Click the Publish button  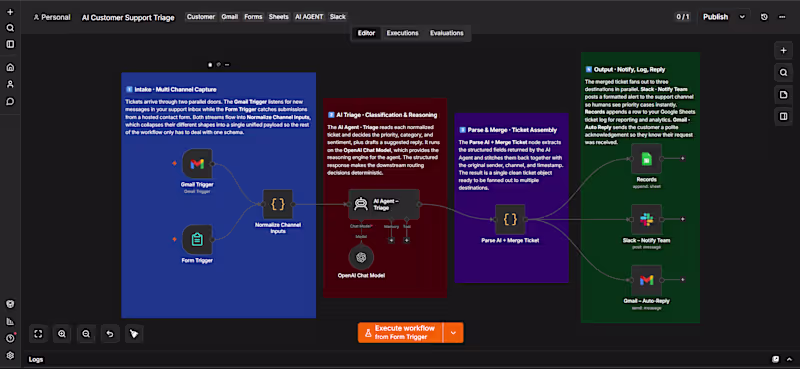click(715, 17)
